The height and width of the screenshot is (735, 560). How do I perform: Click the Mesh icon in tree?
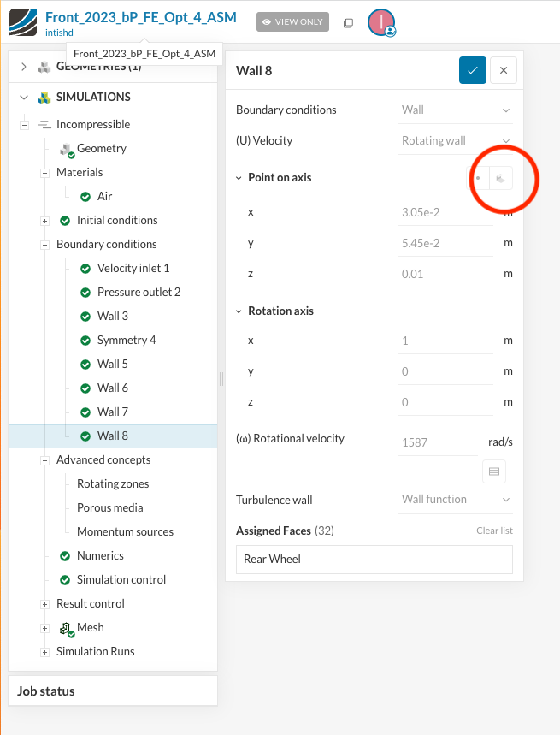[66, 628]
